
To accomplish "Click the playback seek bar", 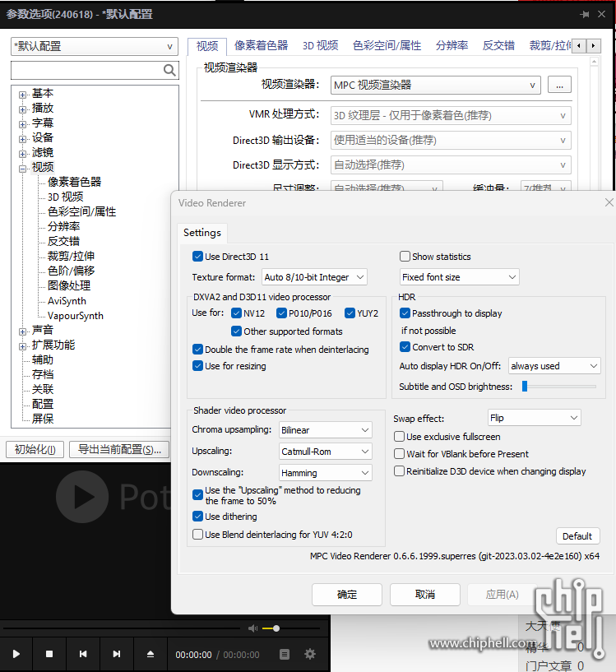I will pyautogui.click(x=123, y=628).
